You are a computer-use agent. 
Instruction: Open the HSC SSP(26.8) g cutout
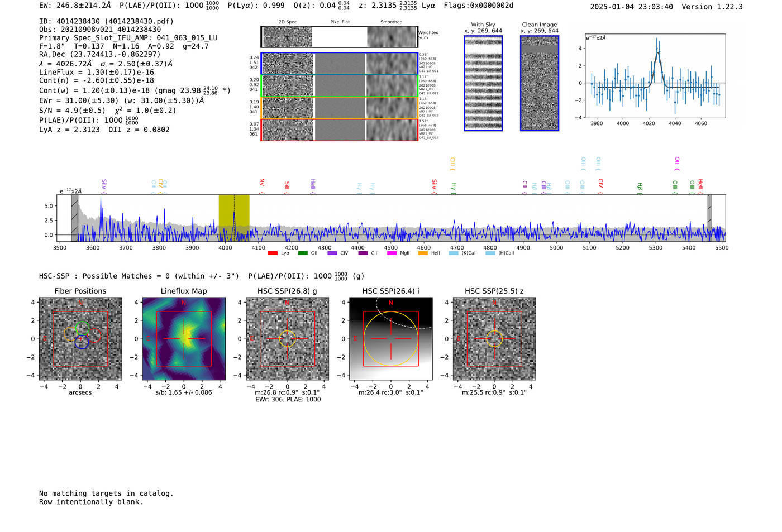point(287,339)
